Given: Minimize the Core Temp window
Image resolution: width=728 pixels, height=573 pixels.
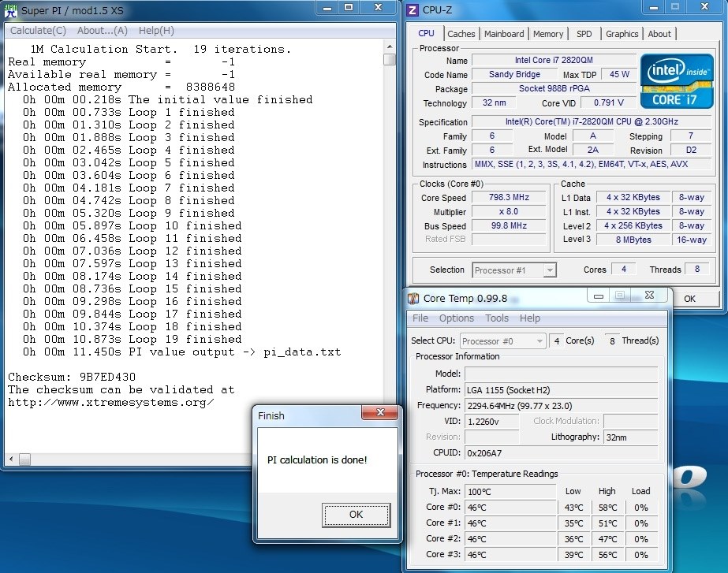Looking at the screenshot, I should [599, 296].
